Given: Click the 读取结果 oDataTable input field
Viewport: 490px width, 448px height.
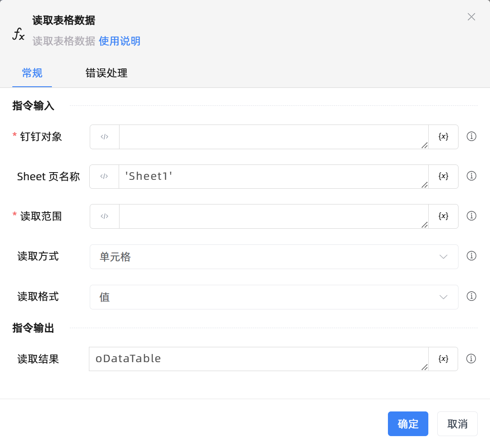Looking at the screenshot, I should point(258,359).
